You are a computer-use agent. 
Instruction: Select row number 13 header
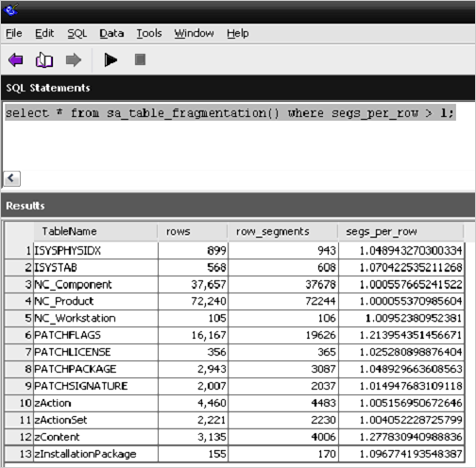(x=19, y=454)
